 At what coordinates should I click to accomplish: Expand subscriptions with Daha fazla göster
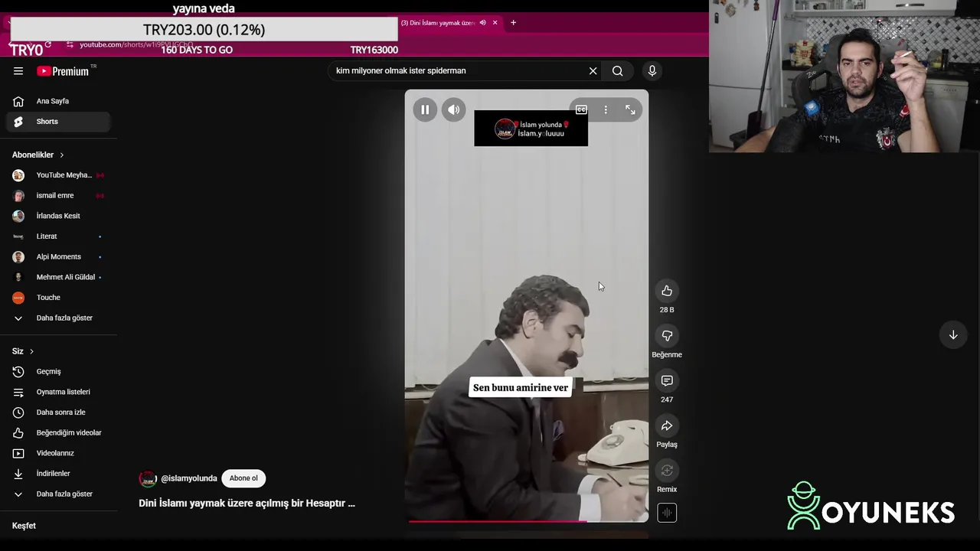[58, 318]
